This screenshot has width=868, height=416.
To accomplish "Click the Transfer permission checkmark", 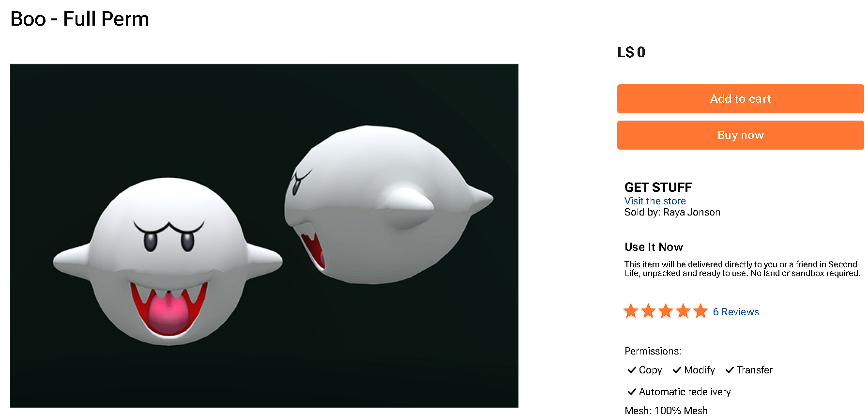I will click(730, 370).
